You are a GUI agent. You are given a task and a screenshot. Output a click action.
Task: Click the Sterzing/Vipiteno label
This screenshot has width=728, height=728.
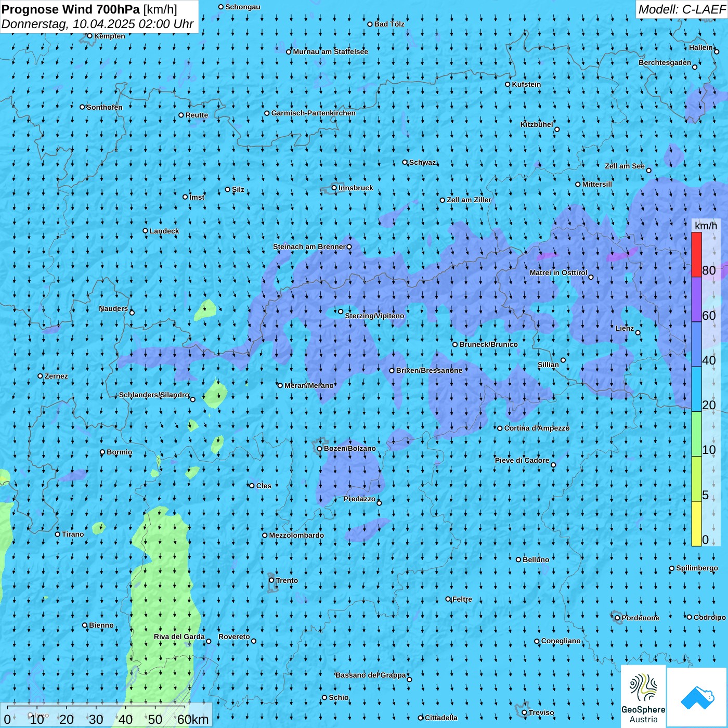[374, 316]
